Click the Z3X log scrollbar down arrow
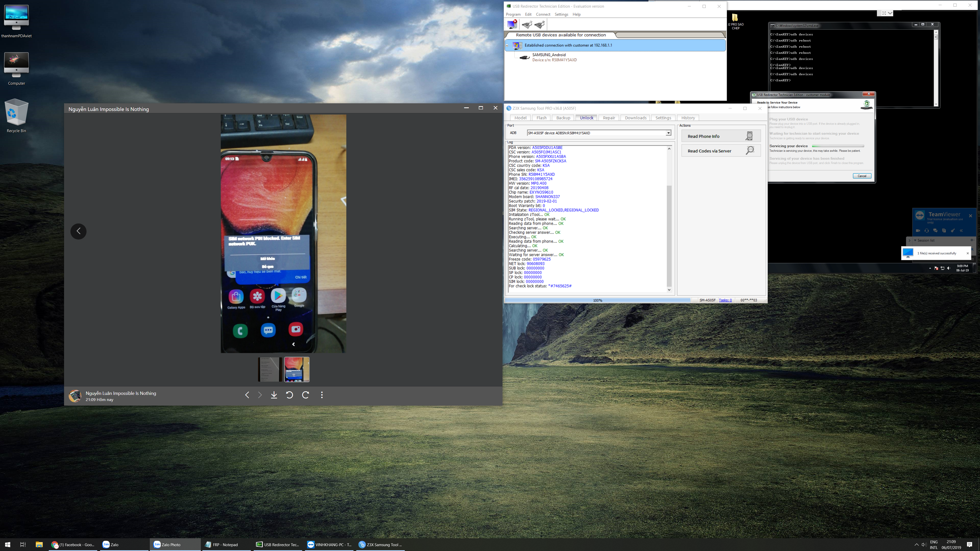 (x=669, y=290)
